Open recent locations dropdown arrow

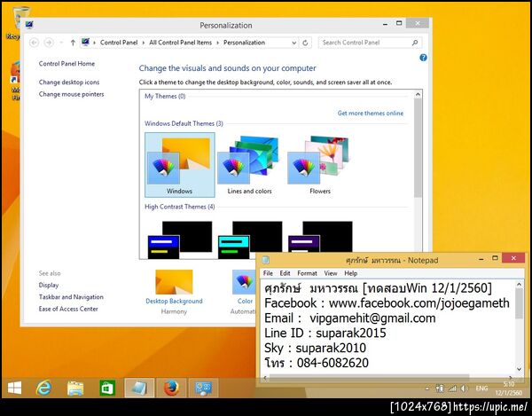click(x=61, y=43)
